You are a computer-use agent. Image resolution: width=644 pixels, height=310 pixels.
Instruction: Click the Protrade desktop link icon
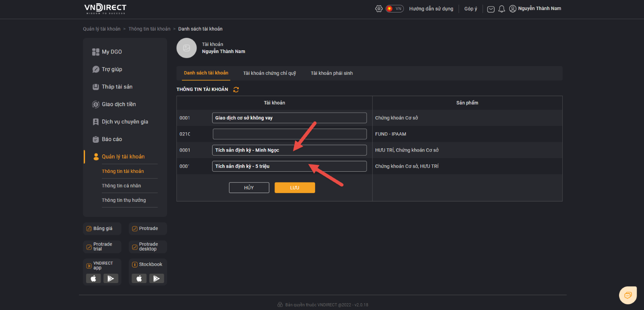tap(135, 247)
